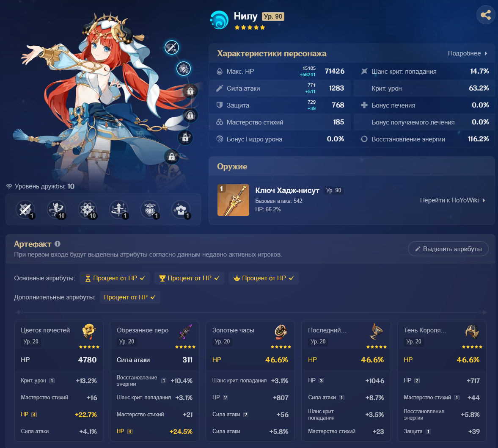
Task: Click the HP +24.5% substat on Обрезанное перо
Action: 154,431
